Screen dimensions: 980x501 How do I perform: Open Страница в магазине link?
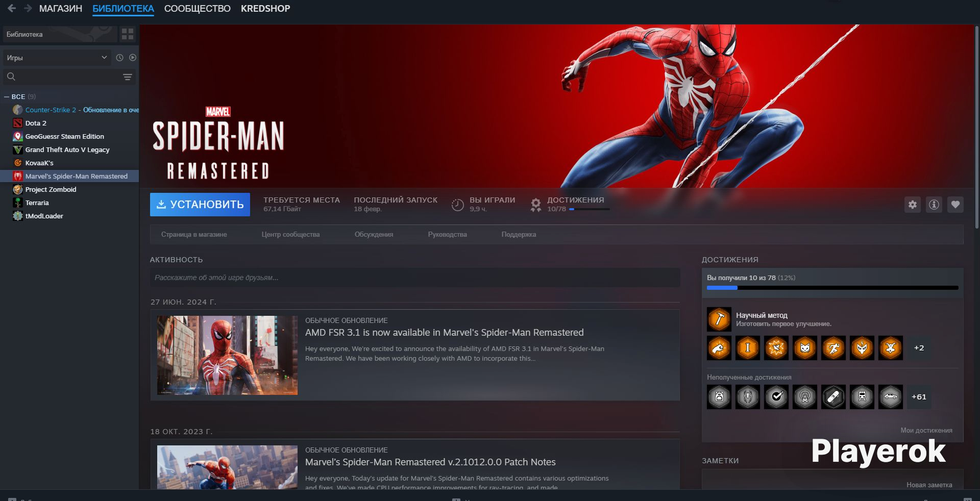(194, 235)
